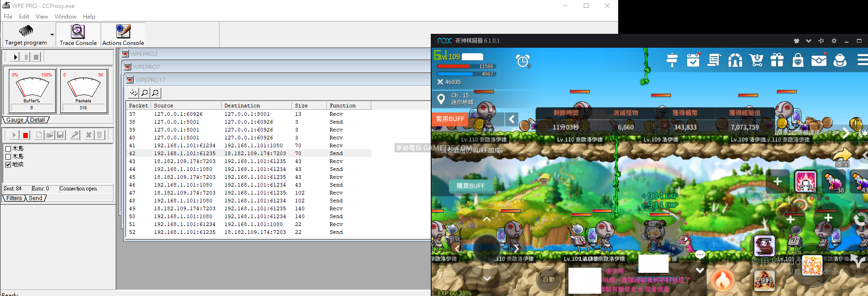Toggle the topmost 木馬 filter checkbox

pyautogui.click(x=8, y=149)
